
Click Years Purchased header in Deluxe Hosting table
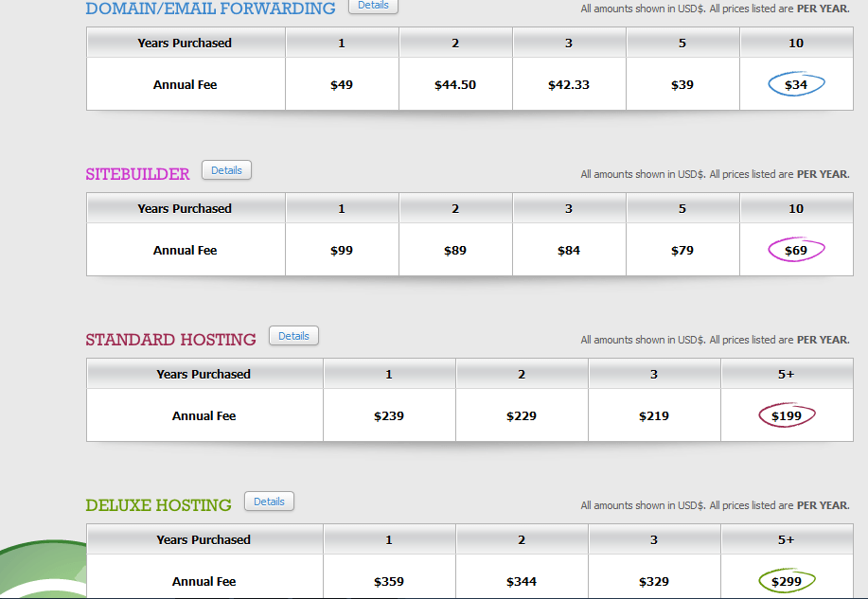click(204, 539)
